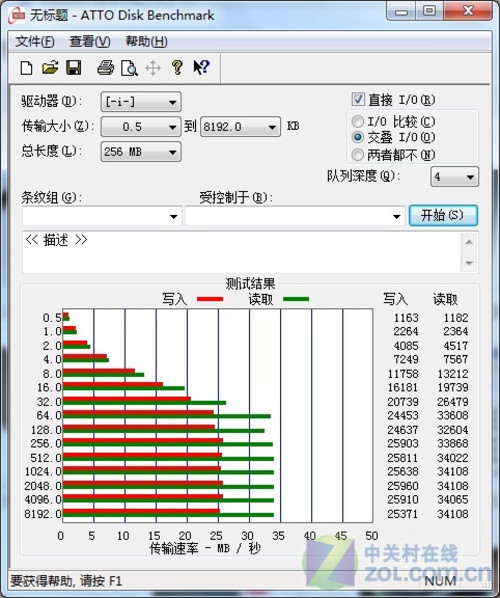Expand the 驱动器 drive dropdown
Screen dimensions: 500x598
click(141, 102)
